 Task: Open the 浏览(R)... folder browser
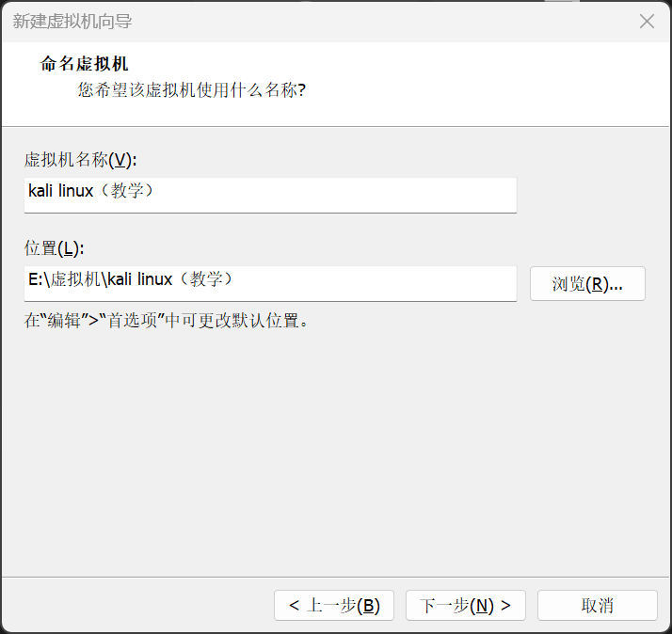tap(587, 283)
